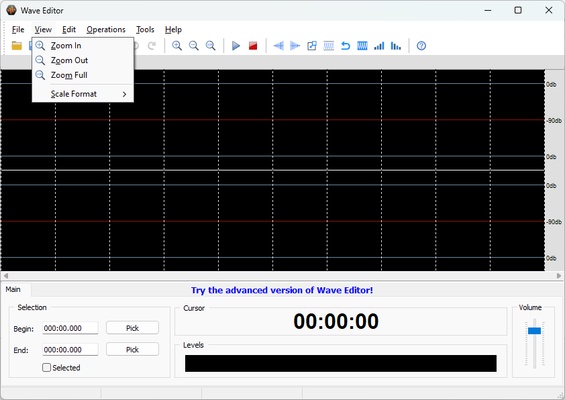Click Pick button next to End

132,350
